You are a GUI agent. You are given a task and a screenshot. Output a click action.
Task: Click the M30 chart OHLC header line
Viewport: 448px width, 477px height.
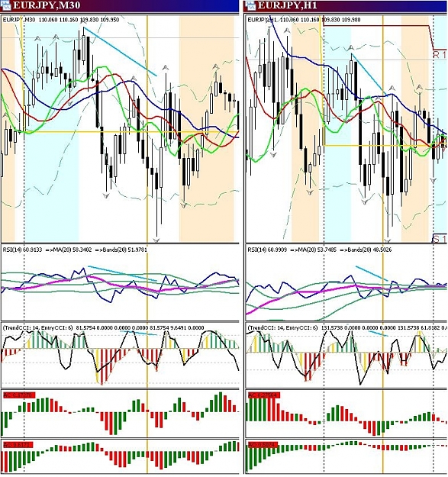[61, 20]
